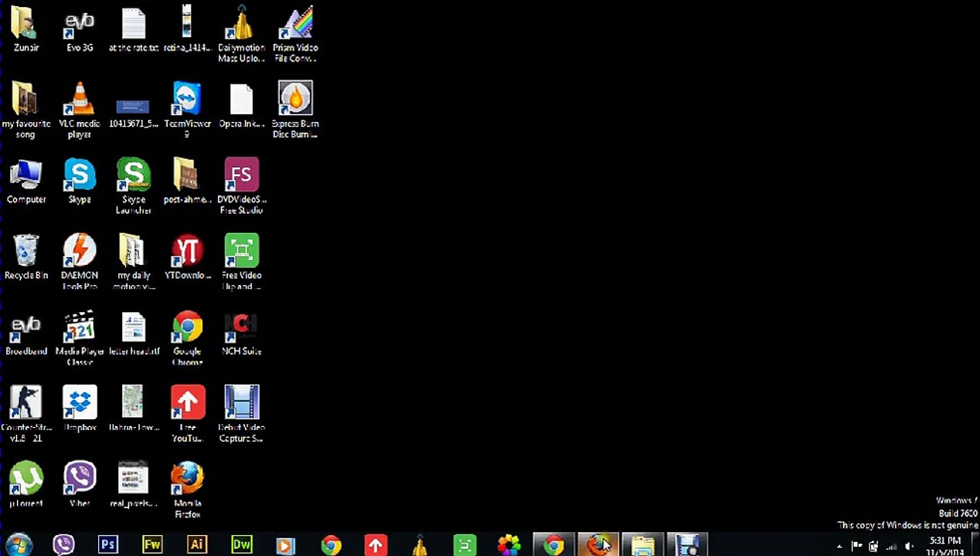Open 'my daily motion' folder
The width and height of the screenshot is (980, 556).
click(x=134, y=262)
